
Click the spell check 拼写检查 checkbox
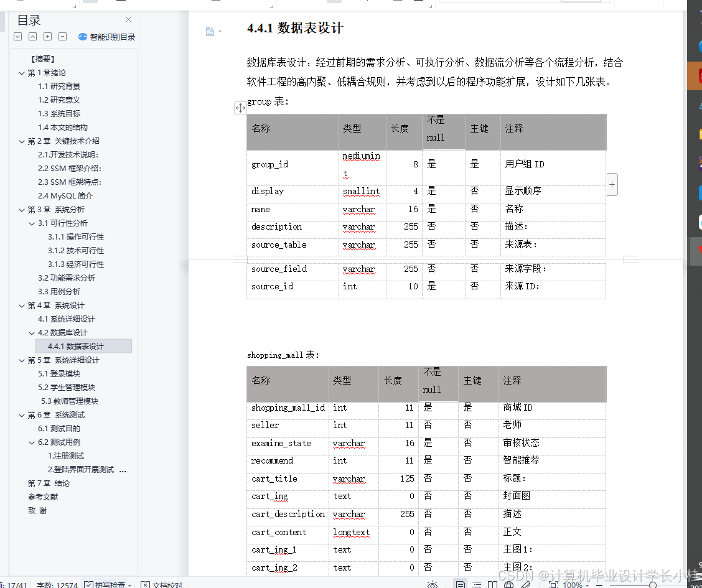[x=90, y=586]
